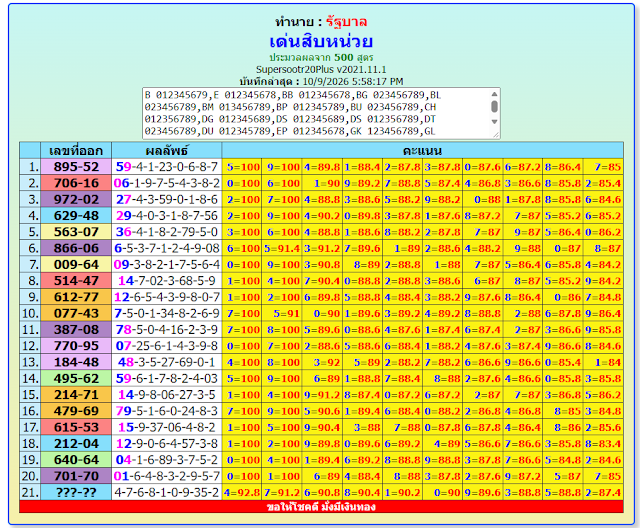Click score 2=87.4 in row 21

603,493
